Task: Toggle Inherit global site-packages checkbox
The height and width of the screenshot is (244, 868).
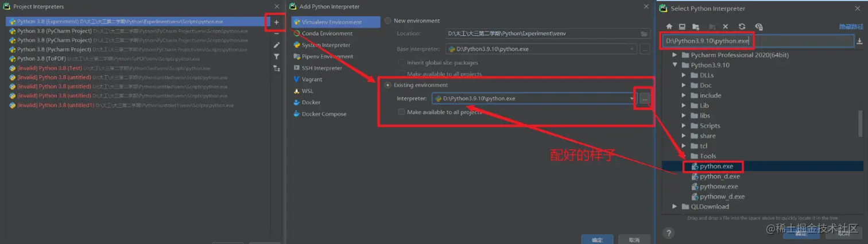Action: pyautogui.click(x=402, y=63)
